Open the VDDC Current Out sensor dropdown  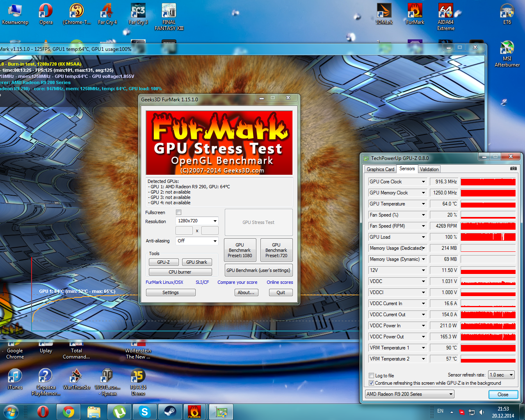(423, 315)
